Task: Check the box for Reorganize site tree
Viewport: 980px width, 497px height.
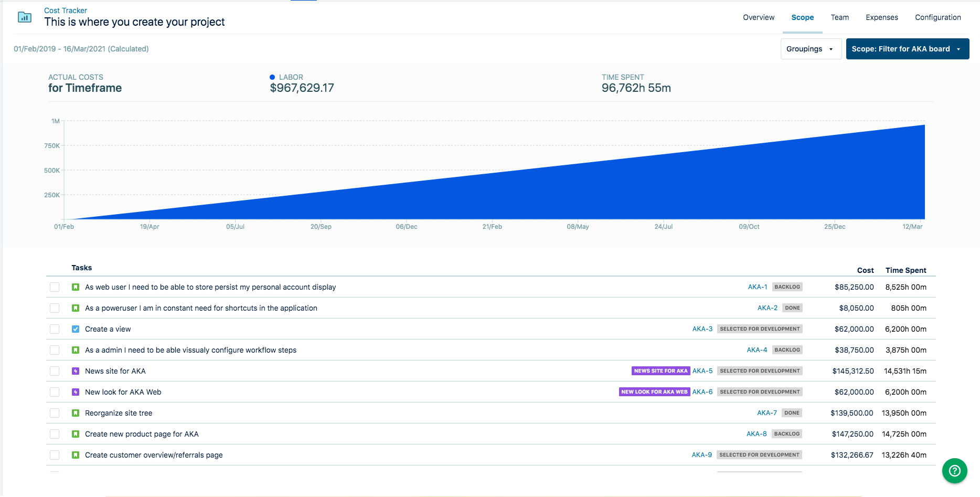Action: (x=55, y=413)
